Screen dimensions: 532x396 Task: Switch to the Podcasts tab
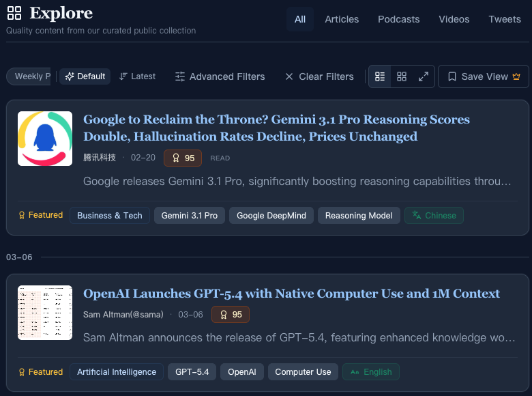coord(398,19)
